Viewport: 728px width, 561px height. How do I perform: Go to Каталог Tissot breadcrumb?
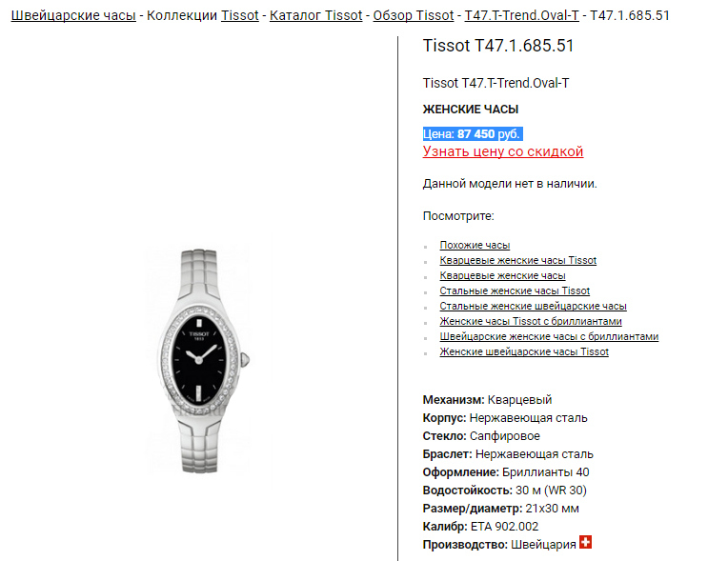tap(315, 15)
